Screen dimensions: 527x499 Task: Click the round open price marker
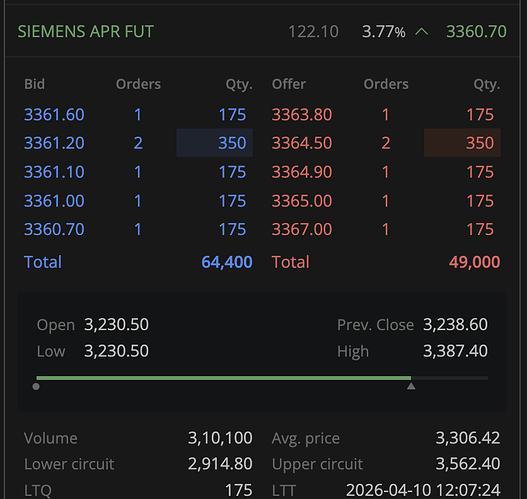click(x=36, y=386)
